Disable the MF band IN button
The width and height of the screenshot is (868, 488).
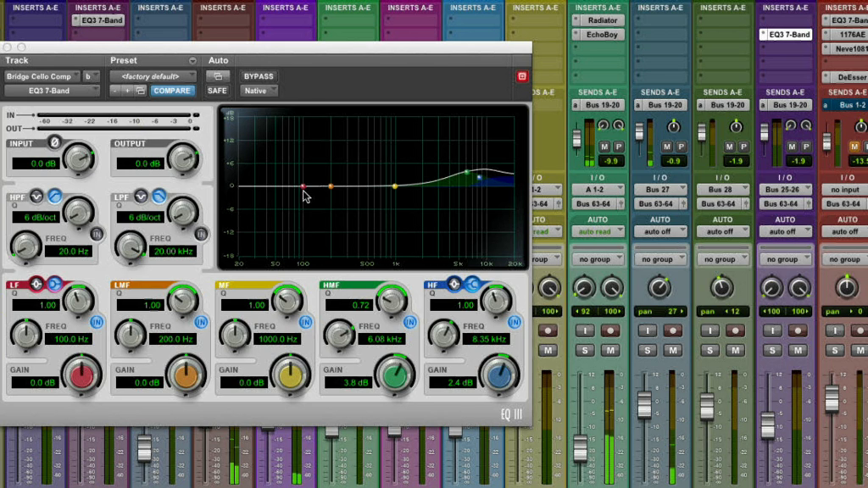[305, 322]
